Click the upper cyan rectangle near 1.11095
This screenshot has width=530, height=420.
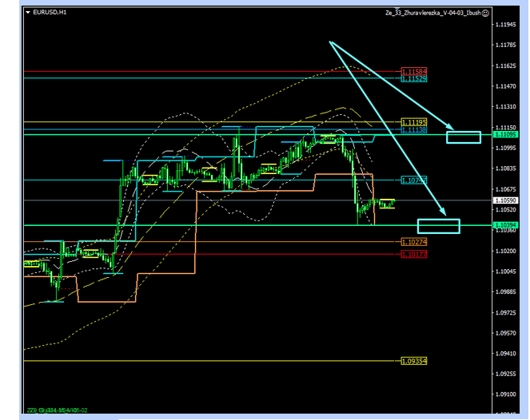point(463,137)
